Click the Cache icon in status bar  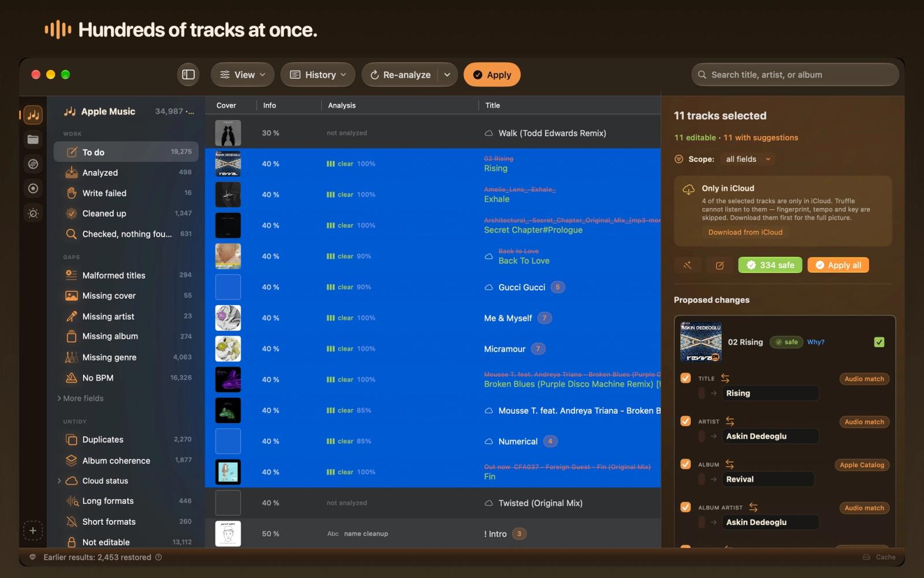(866, 557)
